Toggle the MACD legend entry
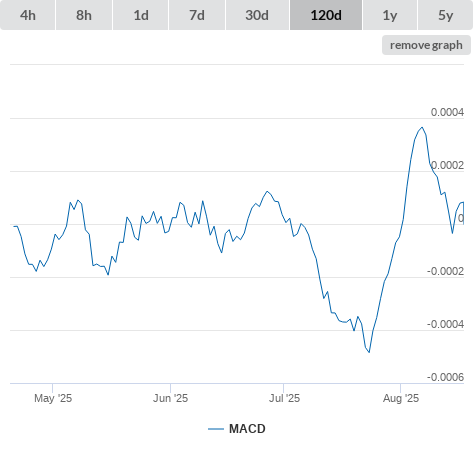 tap(247, 429)
